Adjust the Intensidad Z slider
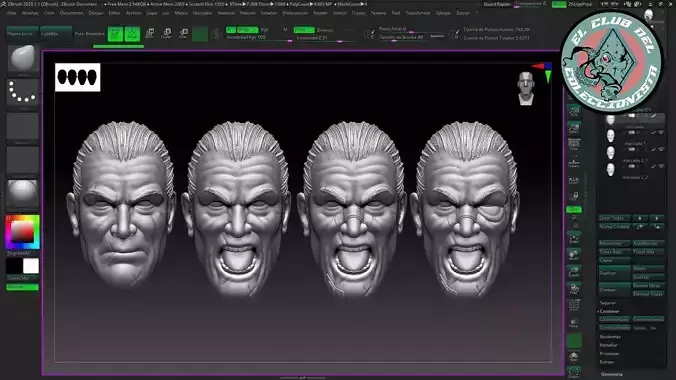The width and height of the screenshot is (676, 380). [325, 38]
